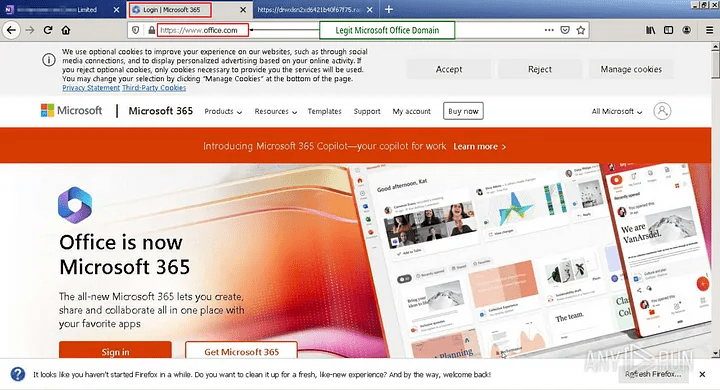Click the Microsoft 365 header link
The height and width of the screenshot is (390, 720).
[161, 111]
